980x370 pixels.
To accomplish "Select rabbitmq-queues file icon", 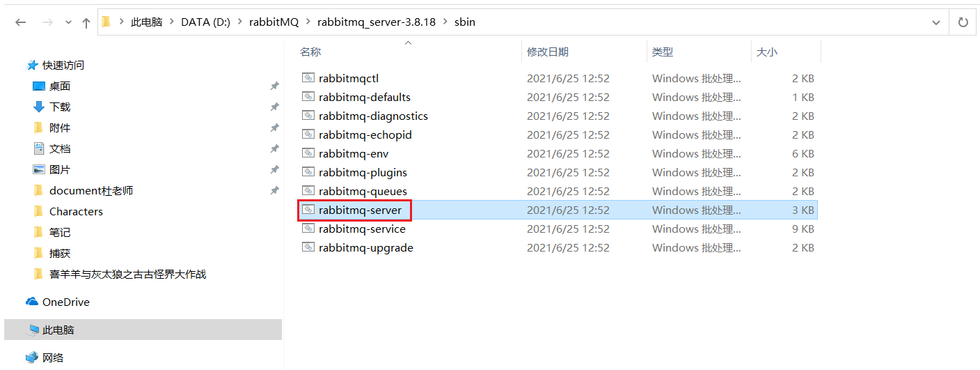I will [308, 191].
